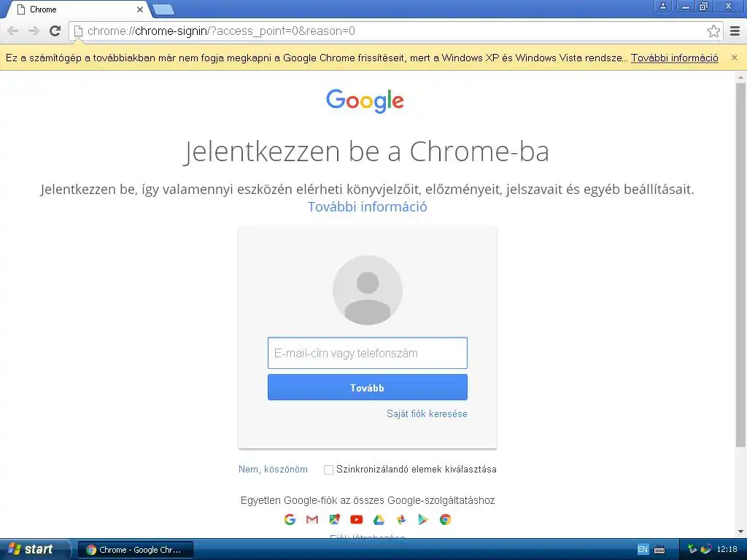Close the Chrome tab
Image resolution: width=747 pixels, height=560 pixels.
139,9
